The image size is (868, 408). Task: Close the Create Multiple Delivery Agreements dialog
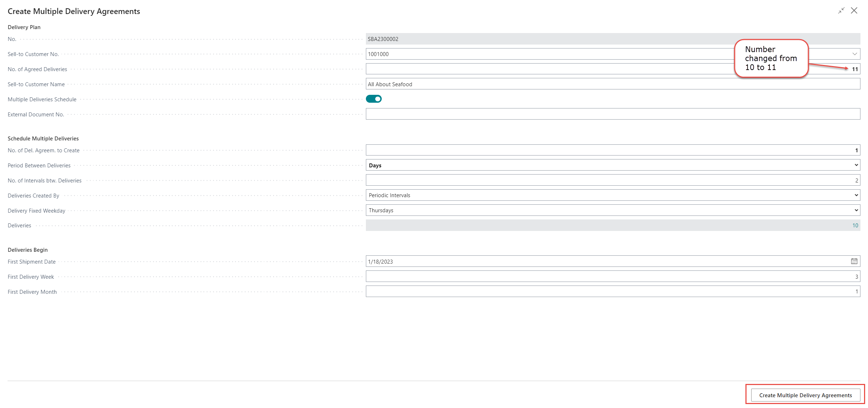click(854, 11)
